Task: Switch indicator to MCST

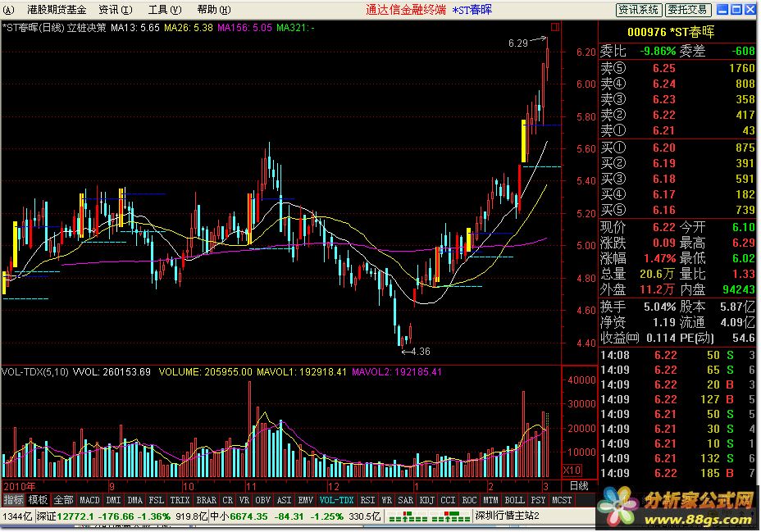Action: 562,500
